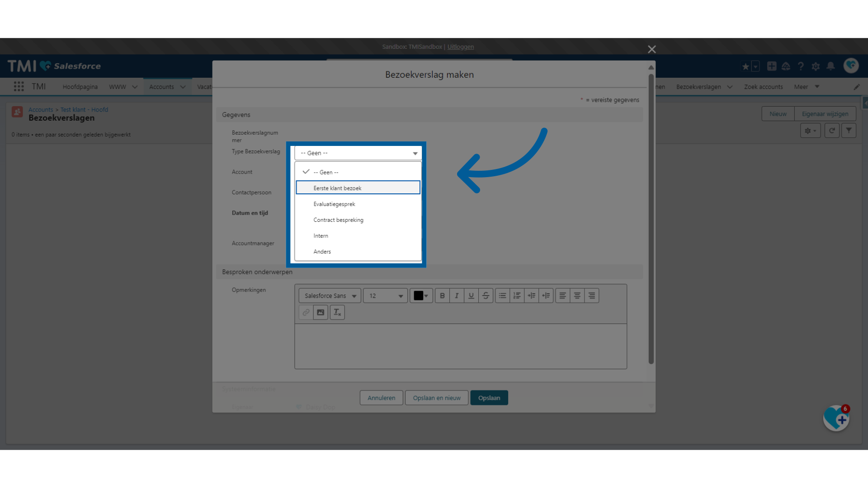Viewport: 868px width, 488px height.
Task: Click the text color swatch
Action: (419, 296)
